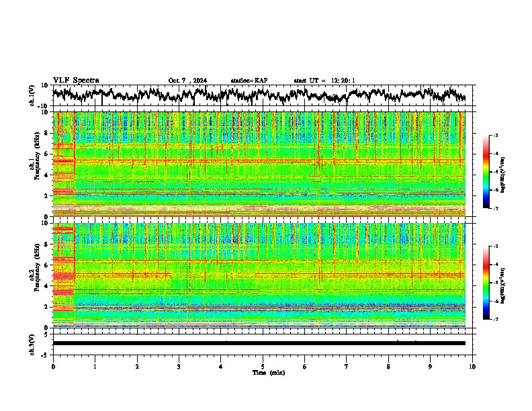This screenshot has height=411, width=532.
Task: Click inside the ch.2 spectrogram panel
Action: [259, 275]
